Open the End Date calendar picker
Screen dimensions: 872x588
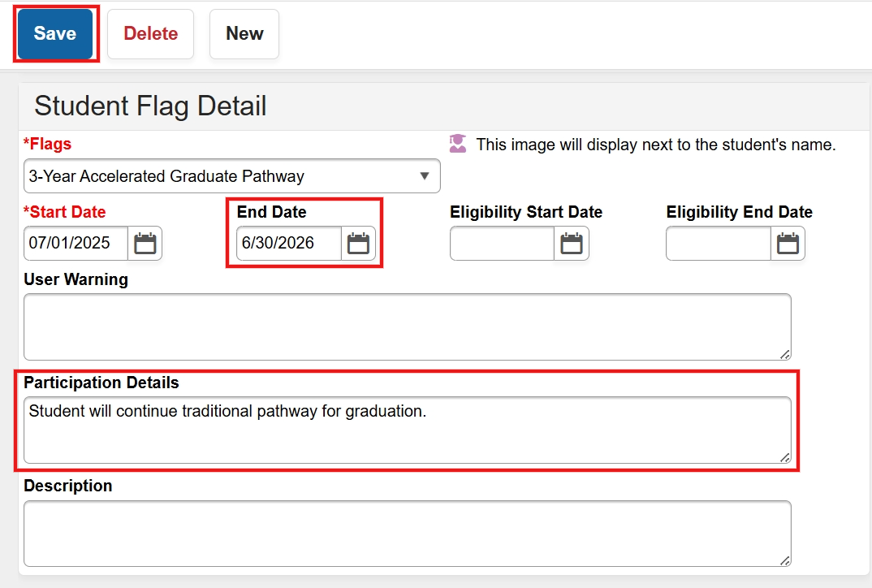click(359, 243)
